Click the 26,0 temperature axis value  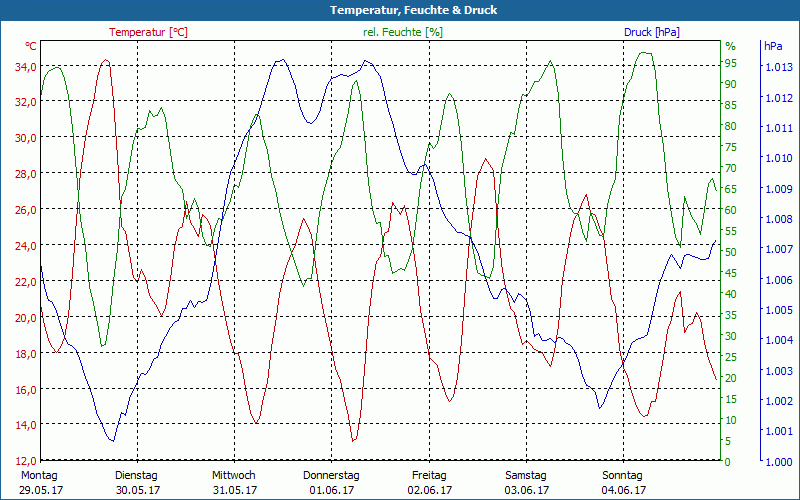pyautogui.click(x=26, y=210)
